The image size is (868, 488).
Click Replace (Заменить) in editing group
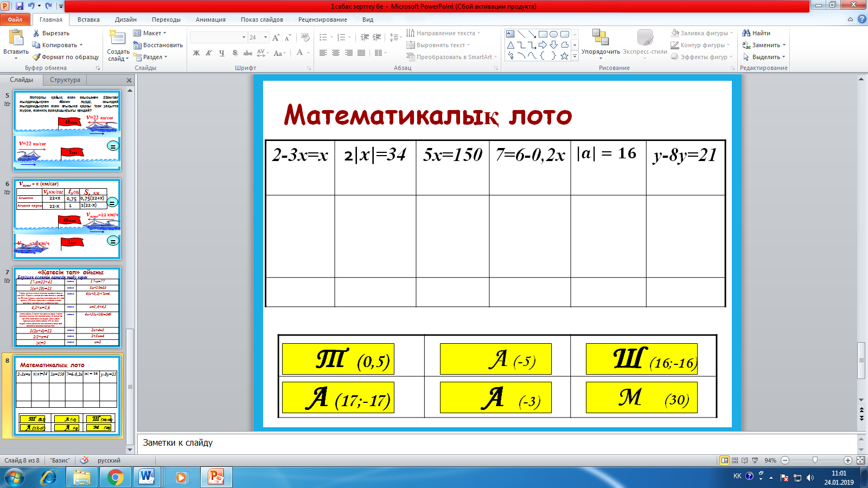tap(764, 45)
